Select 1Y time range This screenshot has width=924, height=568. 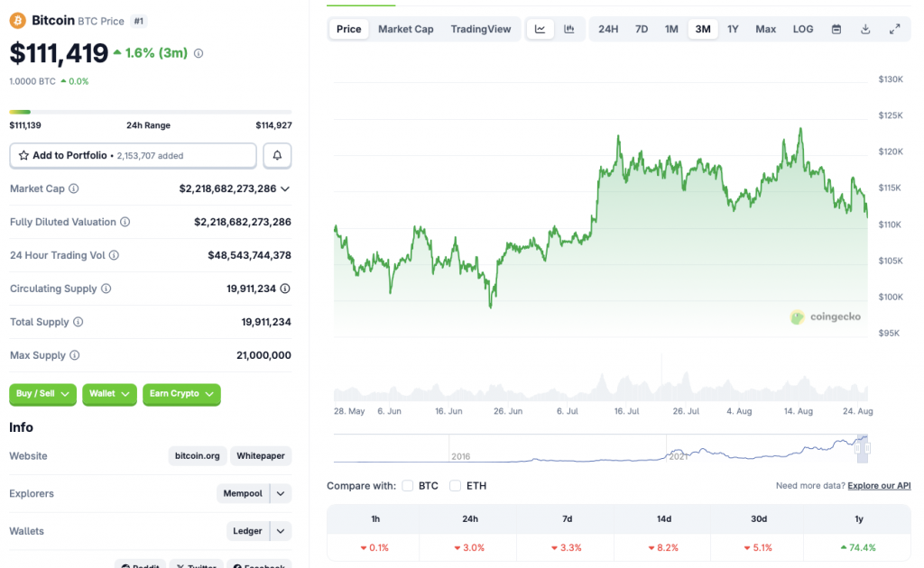click(733, 29)
